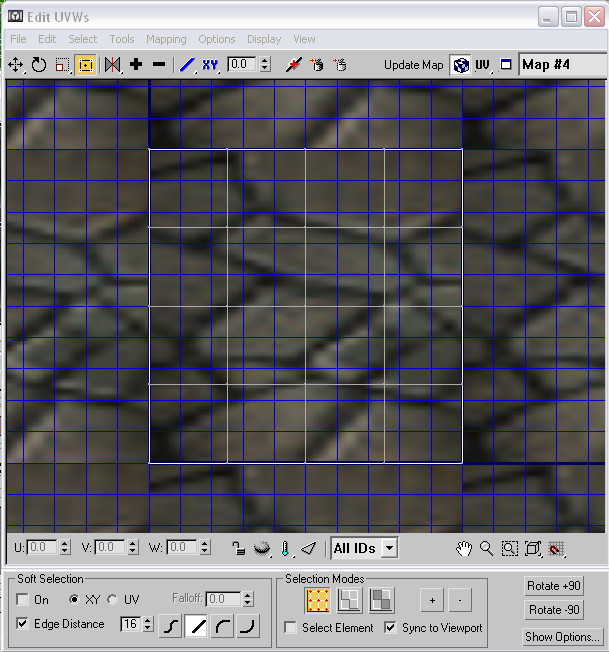This screenshot has width=609, height=652.
Task: Select the Move tool icon
Action: pyautogui.click(x=15, y=65)
